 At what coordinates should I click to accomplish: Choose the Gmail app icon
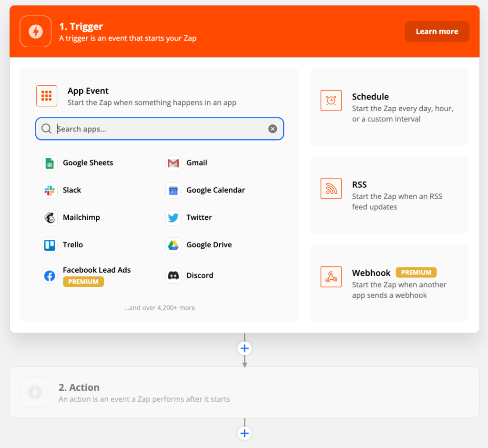point(173,163)
